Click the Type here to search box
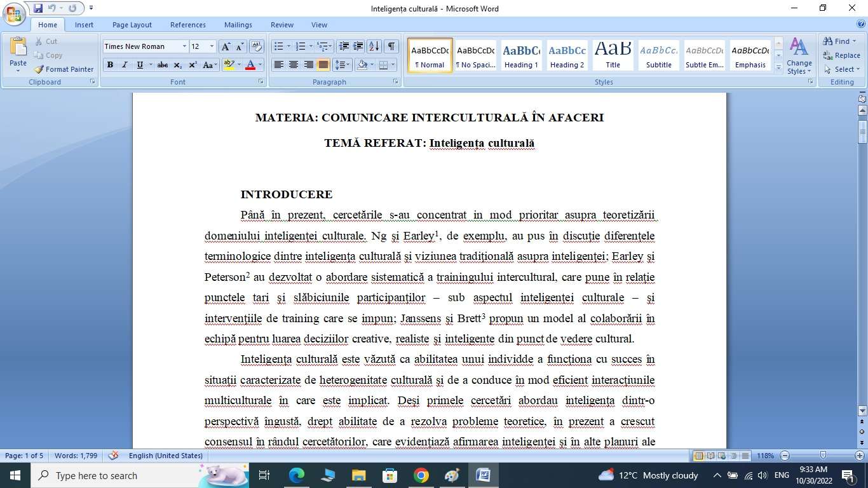868x488 pixels. point(114,475)
